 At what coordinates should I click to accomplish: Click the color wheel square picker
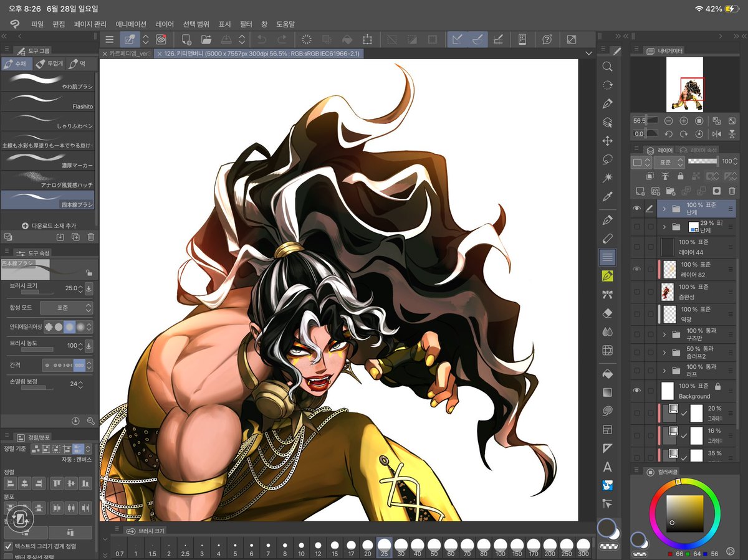point(684,513)
